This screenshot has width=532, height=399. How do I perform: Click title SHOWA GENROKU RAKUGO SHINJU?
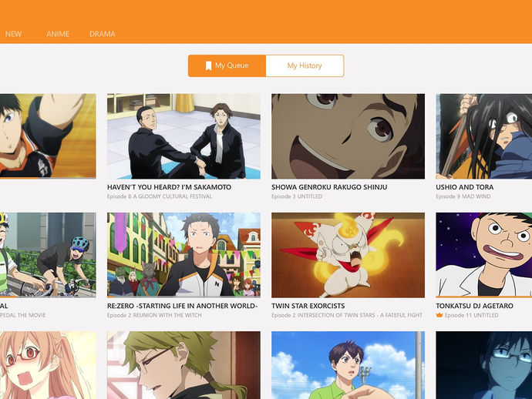click(329, 187)
